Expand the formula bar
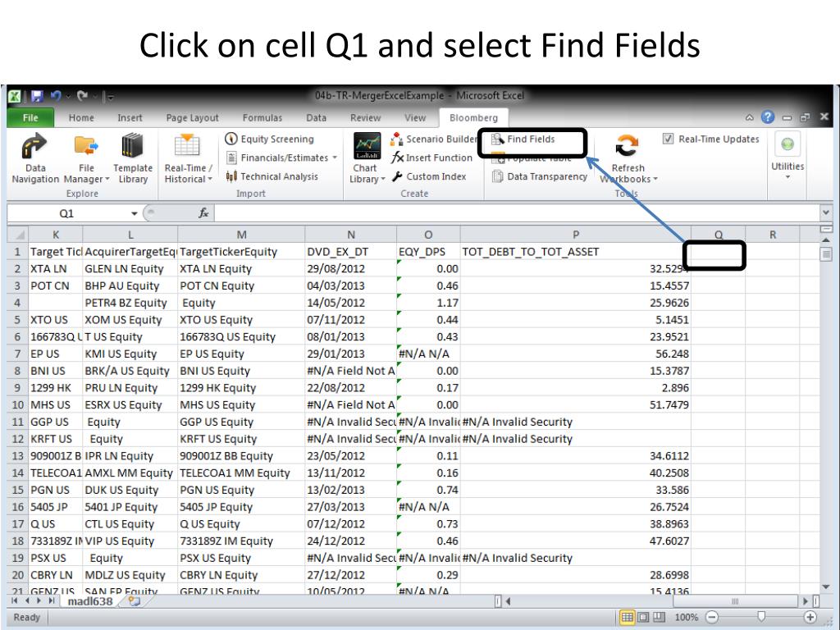 [x=825, y=213]
